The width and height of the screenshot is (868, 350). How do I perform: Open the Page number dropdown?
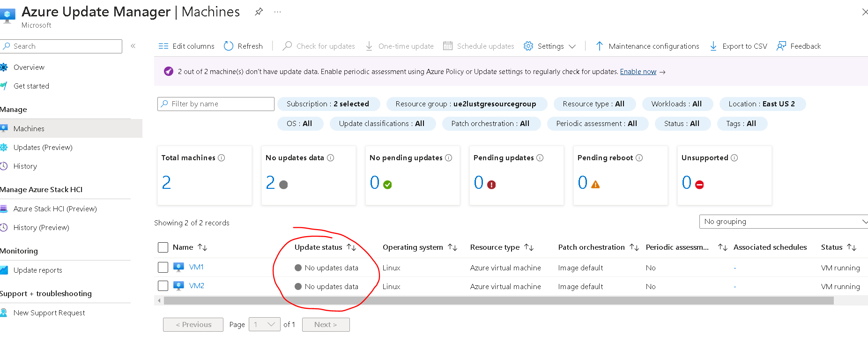coord(265,324)
